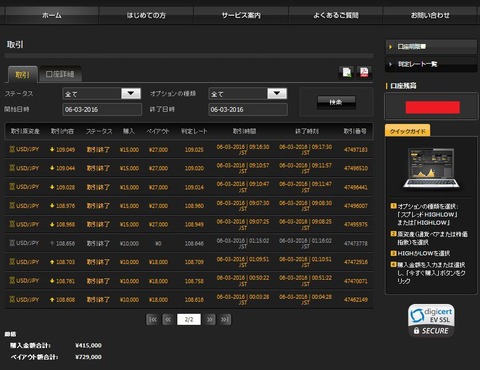Click the laptop thumbnail in quick guide

point(431,168)
